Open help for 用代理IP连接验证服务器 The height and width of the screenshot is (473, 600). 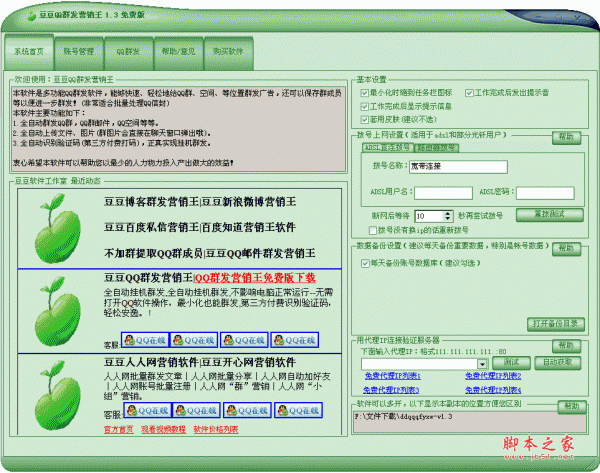(566, 346)
